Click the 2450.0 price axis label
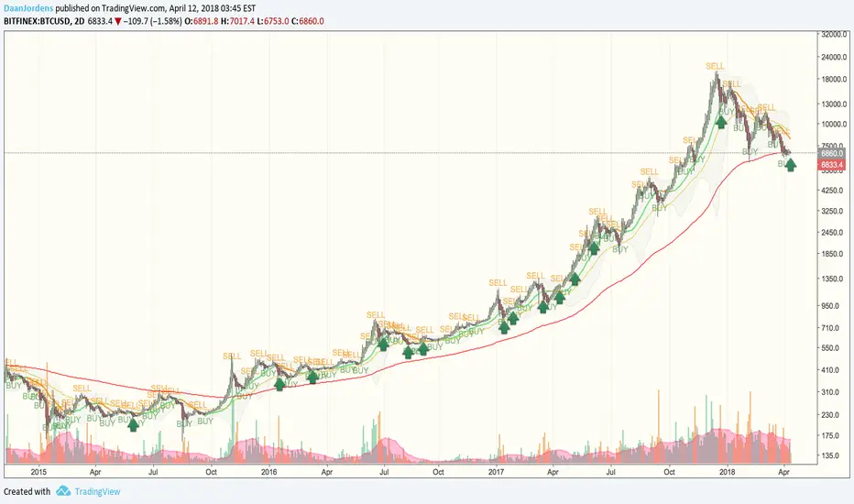 pos(833,232)
